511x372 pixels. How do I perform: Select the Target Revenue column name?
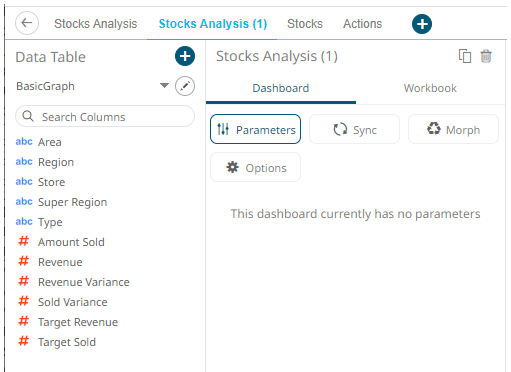click(78, 322)
